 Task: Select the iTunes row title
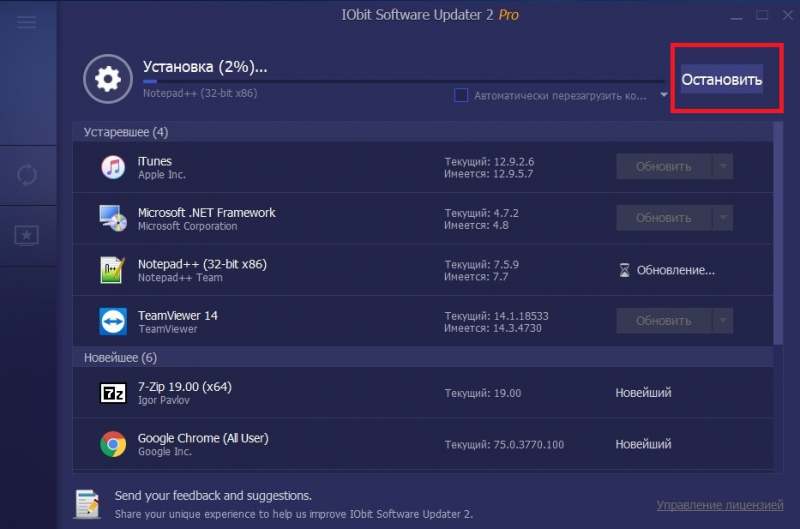(155, 161)
